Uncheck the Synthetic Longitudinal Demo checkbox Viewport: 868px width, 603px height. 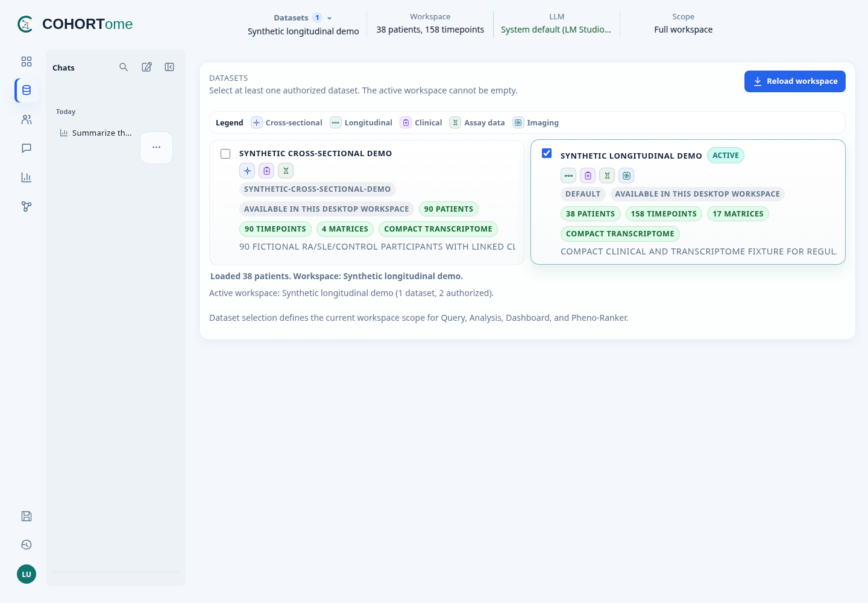point(547,153)
